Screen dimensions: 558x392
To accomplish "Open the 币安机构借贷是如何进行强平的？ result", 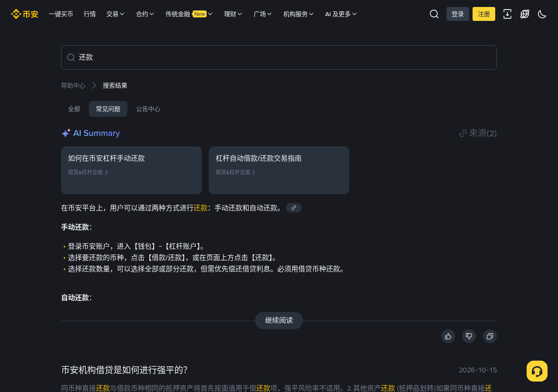I will 124,370.
